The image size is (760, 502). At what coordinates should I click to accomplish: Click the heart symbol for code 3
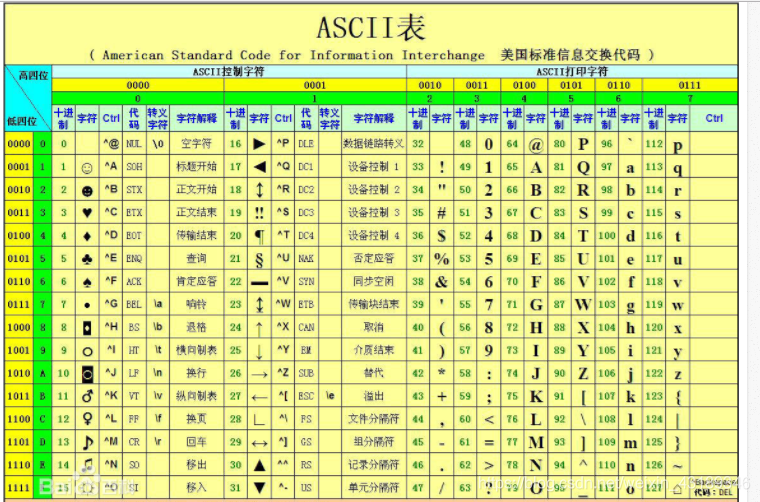(87, 213)
